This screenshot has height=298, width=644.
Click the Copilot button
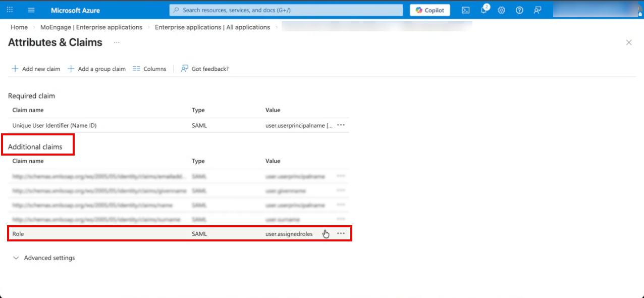[x=430, y=10]
